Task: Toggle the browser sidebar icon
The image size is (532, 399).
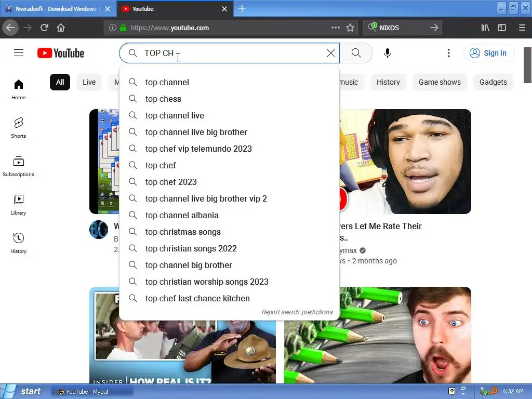Action: click(x=502, y=28)
